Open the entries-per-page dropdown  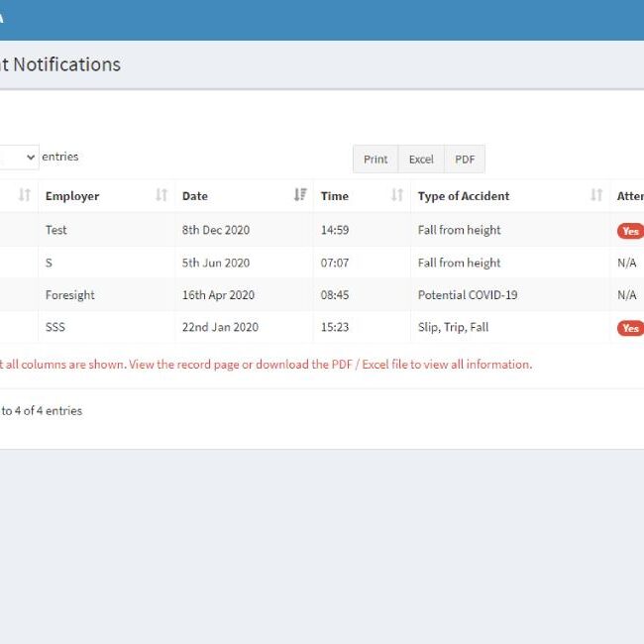tap(19, 158)
